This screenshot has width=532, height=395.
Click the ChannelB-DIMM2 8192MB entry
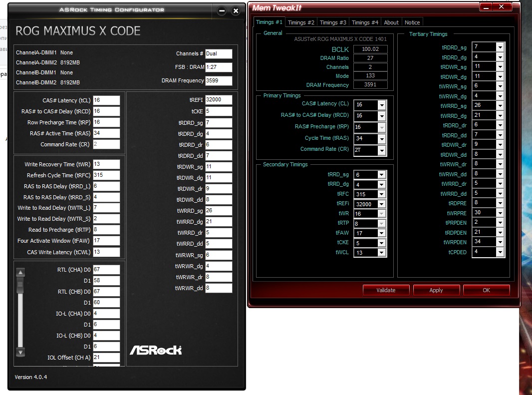click(48, 82)
